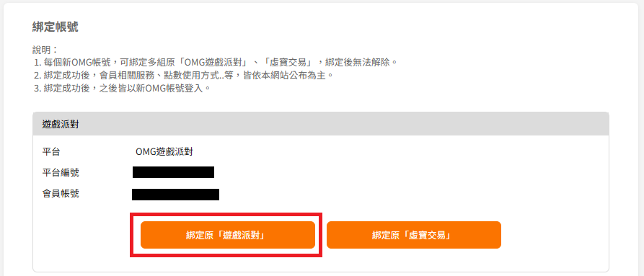This screenshot has width=644, height=276.
Task: Click the 綁定後無法解除 phrase in instructions
Action: click(357, 63)
